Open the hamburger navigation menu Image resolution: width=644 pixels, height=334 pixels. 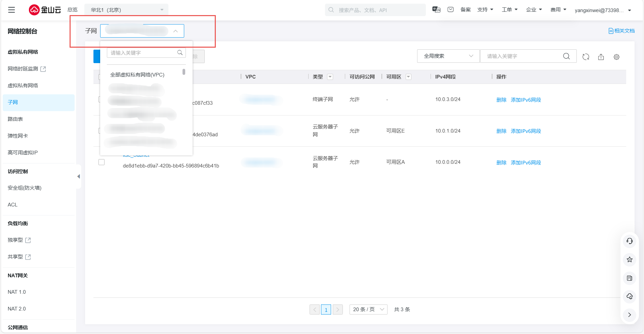(x=11, y=10)
